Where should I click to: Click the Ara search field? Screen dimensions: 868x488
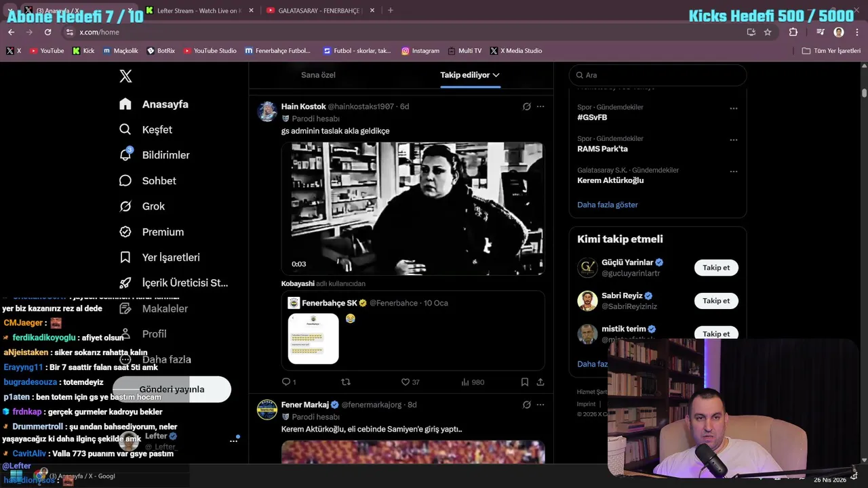pyautogui.click(x=658, y=75)
